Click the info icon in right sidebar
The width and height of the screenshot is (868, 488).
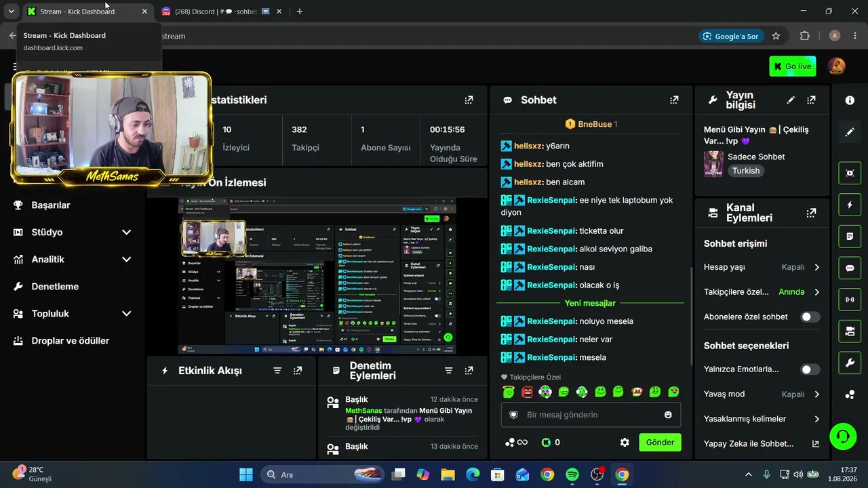850,100
